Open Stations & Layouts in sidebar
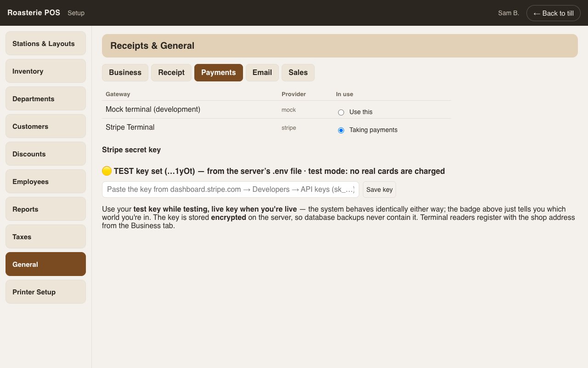 tap(45, 43)
